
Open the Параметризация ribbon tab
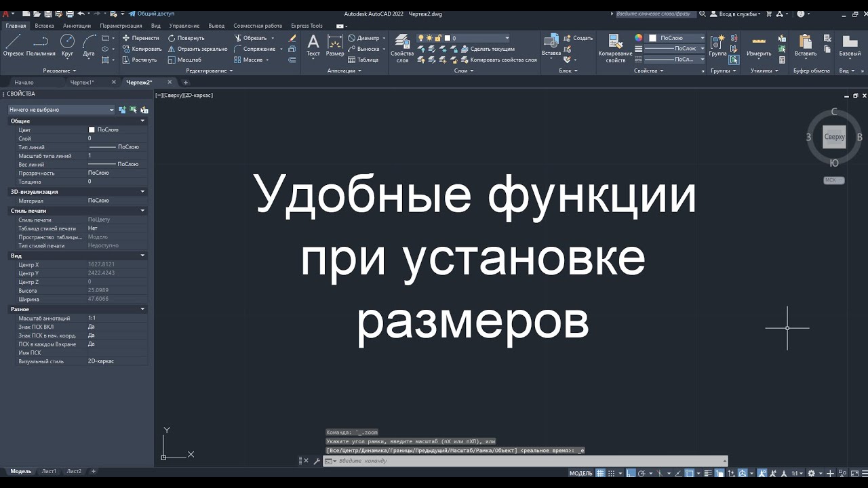121,26
